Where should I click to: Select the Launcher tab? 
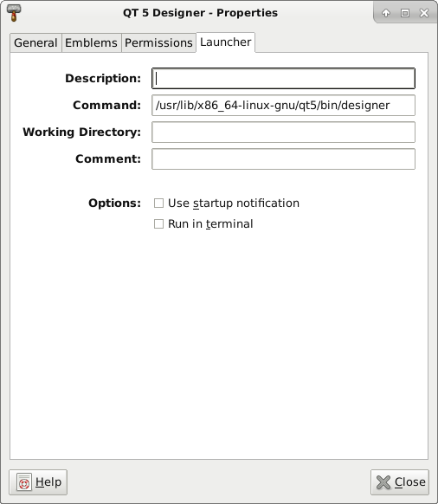click(226, 42)
